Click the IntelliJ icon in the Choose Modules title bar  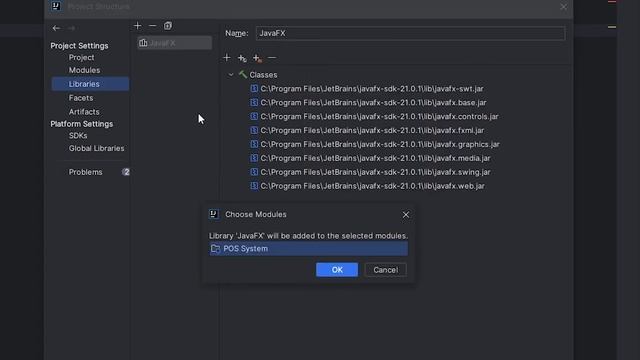(214, 214)
